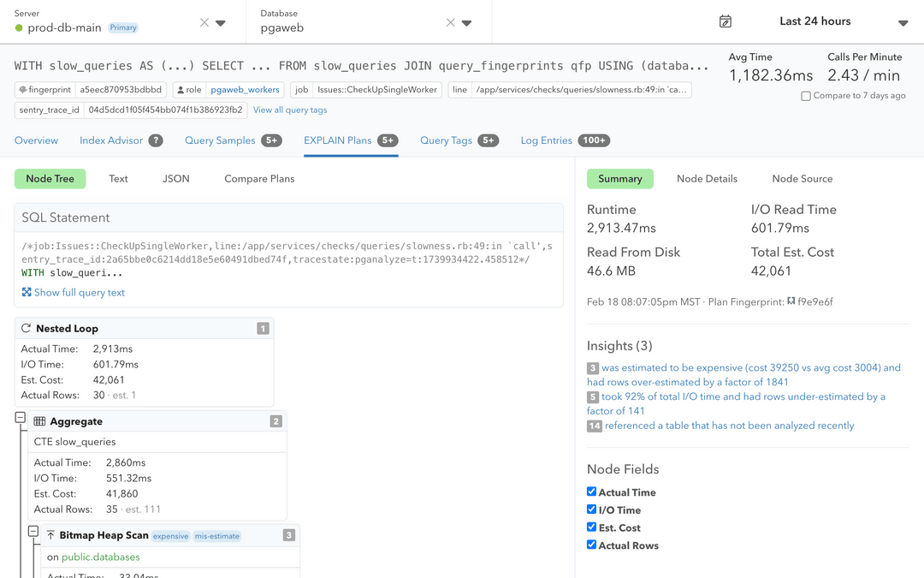This screenshot has width=924, height=578.
Task: Select the JSON plan view tab
Action: point(176,179)
